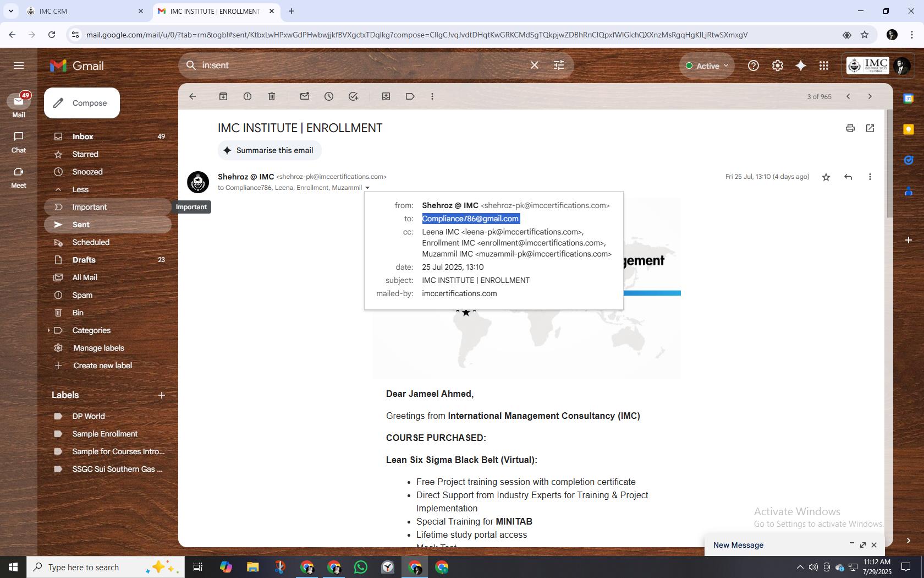
Task: Archive this email via toolbar icon
Action: (223, 96)
